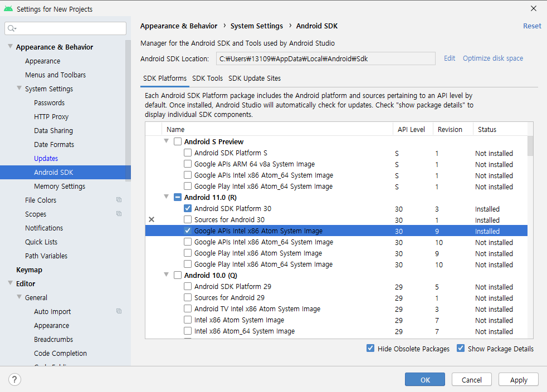This screenshot has height=392, width=547.
Task: Check the Android S Preview group checkbox
Action: click(x=178, y=141)
